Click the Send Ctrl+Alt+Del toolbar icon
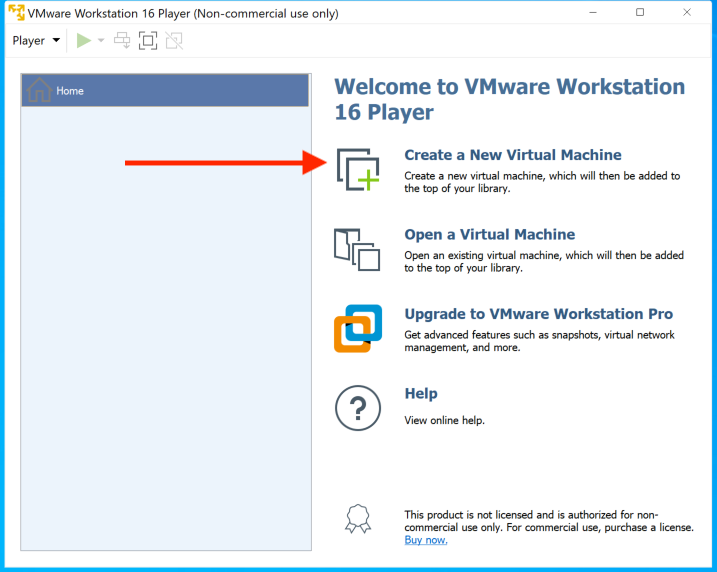This screenshot has height=572, width=717. point(122,41)
